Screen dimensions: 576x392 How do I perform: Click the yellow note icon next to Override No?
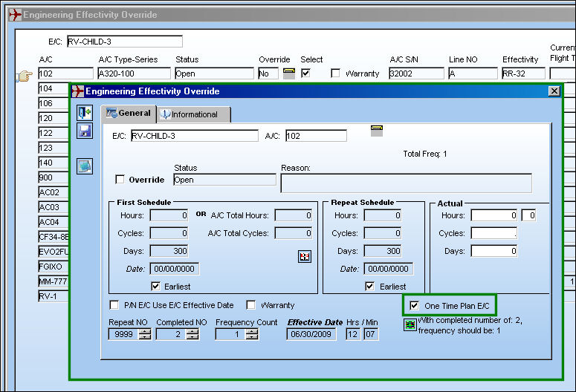point(289,73)
